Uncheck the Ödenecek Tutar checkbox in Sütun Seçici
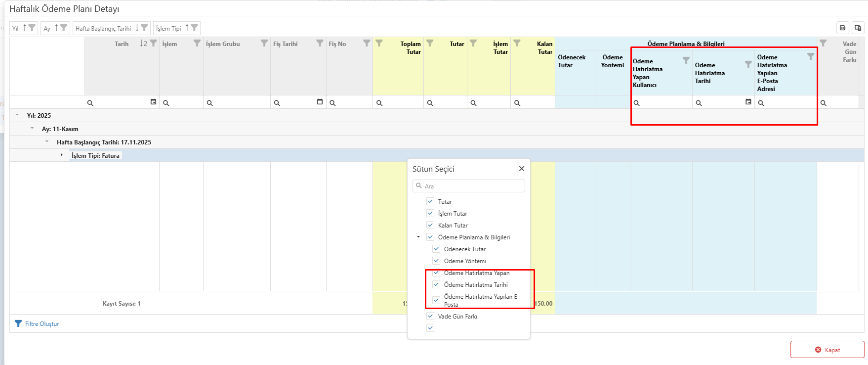This screenshot has height=365, width=868. pos(436,249)
